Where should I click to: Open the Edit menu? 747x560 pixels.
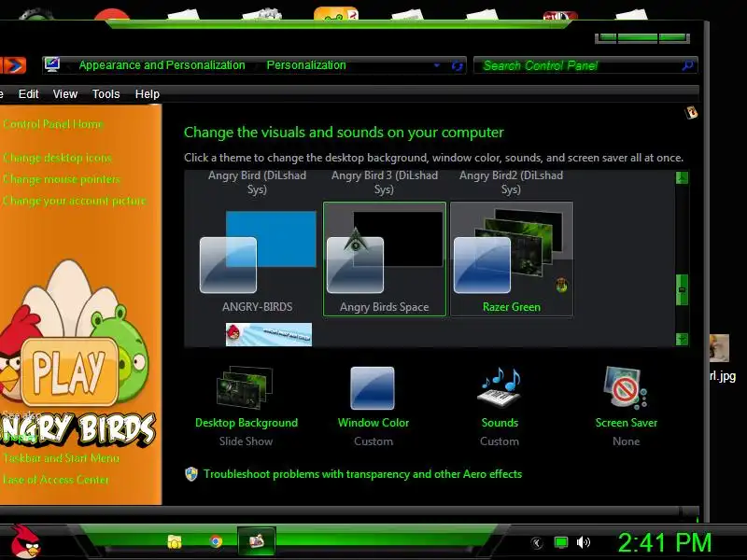coord(29,94)
